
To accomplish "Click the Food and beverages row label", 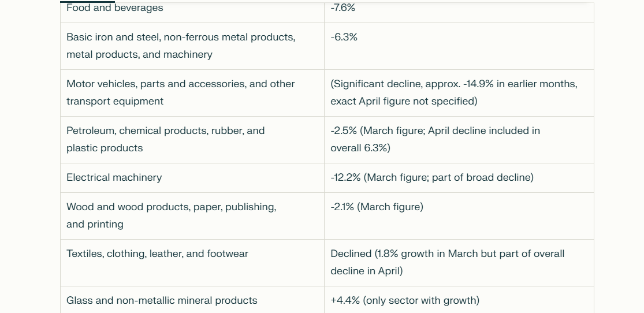I will point(114,8).
